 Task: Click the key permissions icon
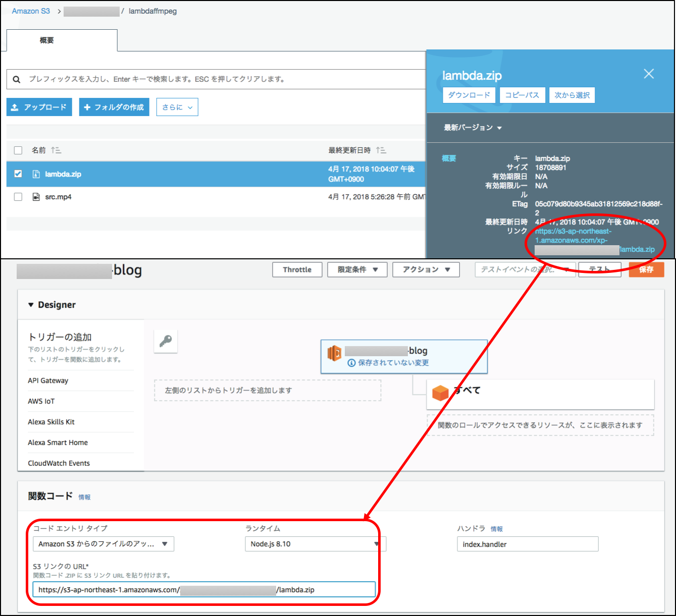[x=166, y=341]
